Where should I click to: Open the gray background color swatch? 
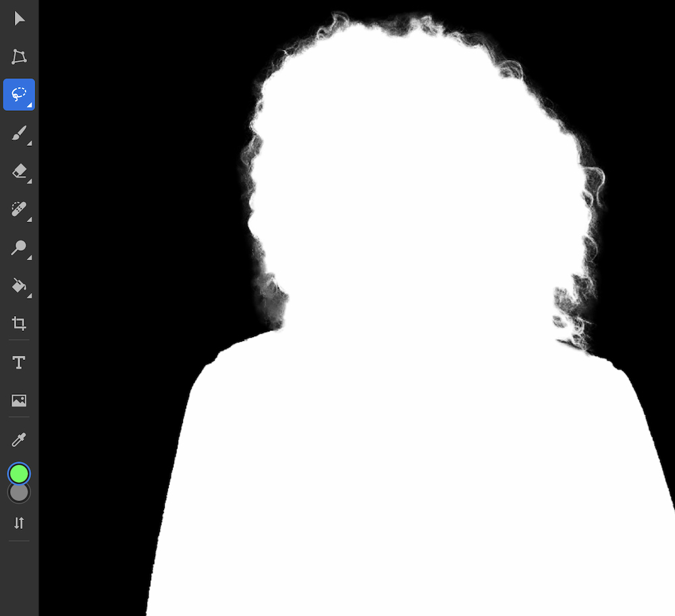click(x=19, y=494)
